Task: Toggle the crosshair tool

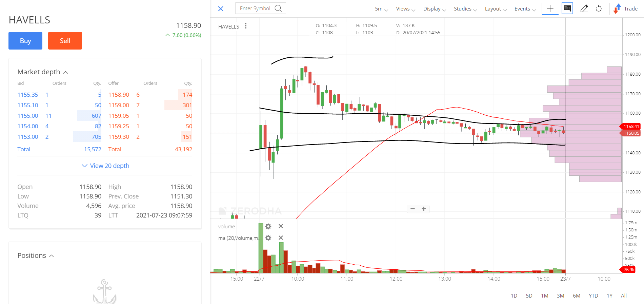Action: pos(550,8)
